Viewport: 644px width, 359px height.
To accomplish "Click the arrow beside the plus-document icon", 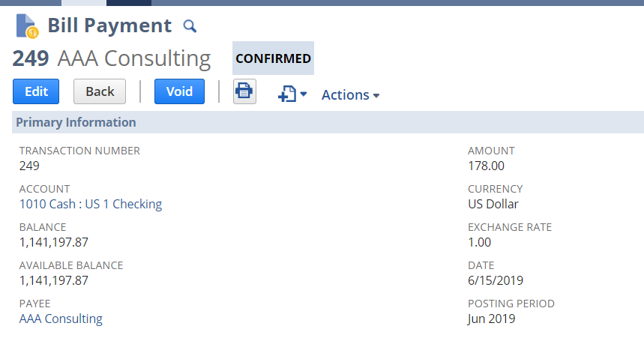I will click(x=304, y=94).
